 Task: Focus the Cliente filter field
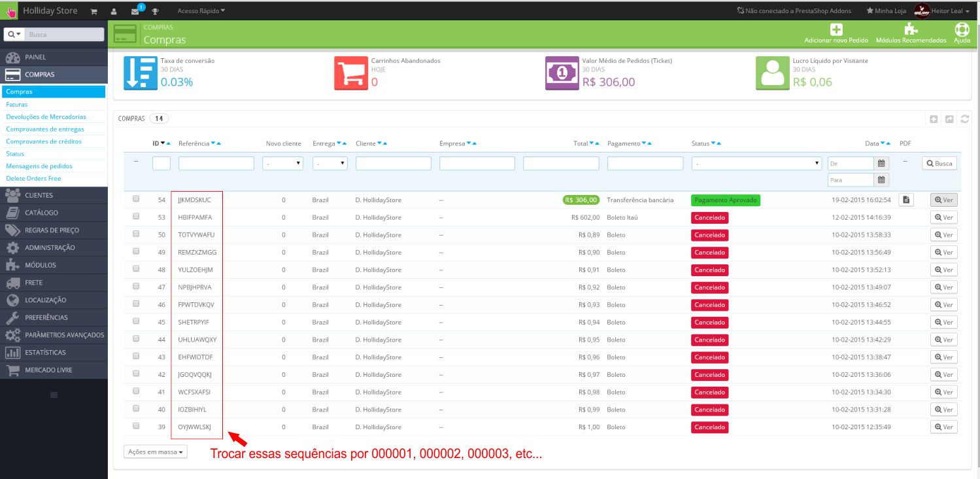(394, 164)
